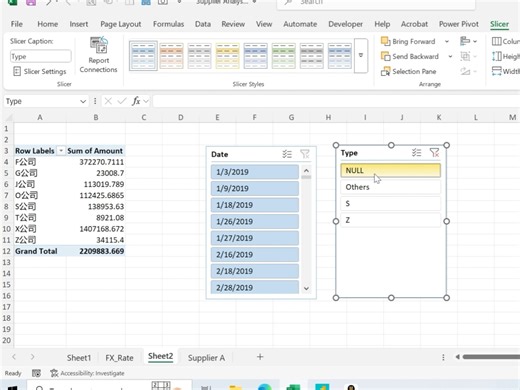Image resolution: width=520 pixels, height=390 pixels.
Task: Open the Formulas tab
Action: (x=168, y=24)
